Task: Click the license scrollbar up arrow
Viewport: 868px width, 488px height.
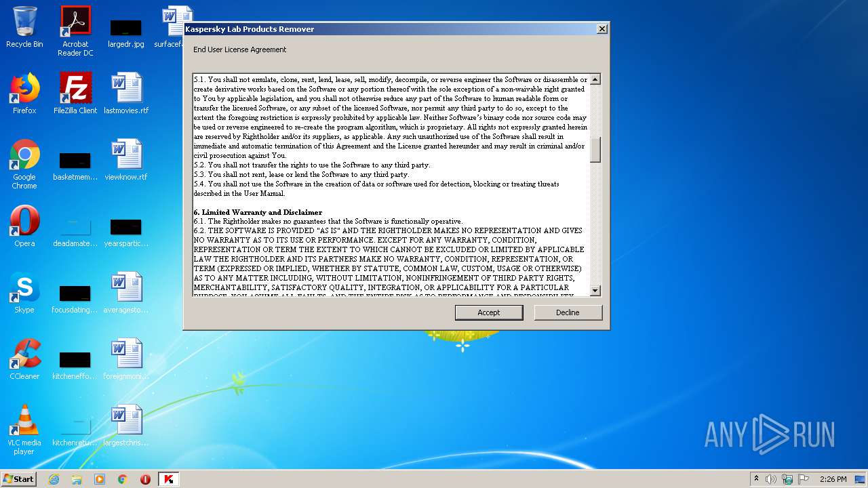Action: coord(595,79)
